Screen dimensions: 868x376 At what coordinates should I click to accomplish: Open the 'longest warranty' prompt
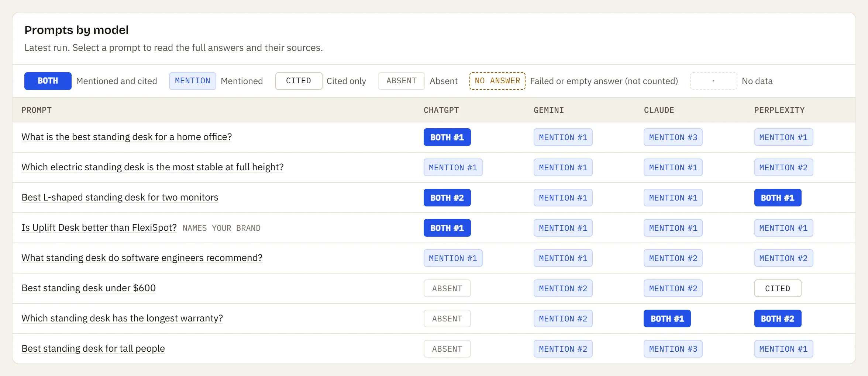point(122,318)
